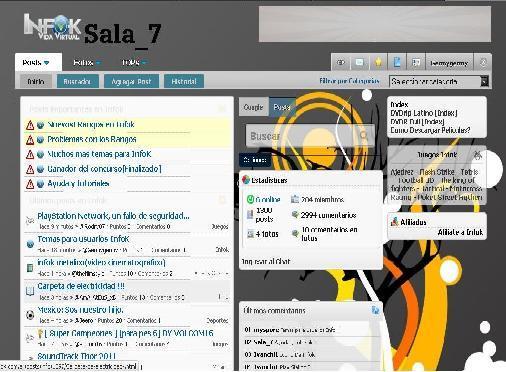Click the bug icon in Juegos Infok panel
Image resolution: width=506 pixels, height=372 pixels.
[x=478, y=155]
